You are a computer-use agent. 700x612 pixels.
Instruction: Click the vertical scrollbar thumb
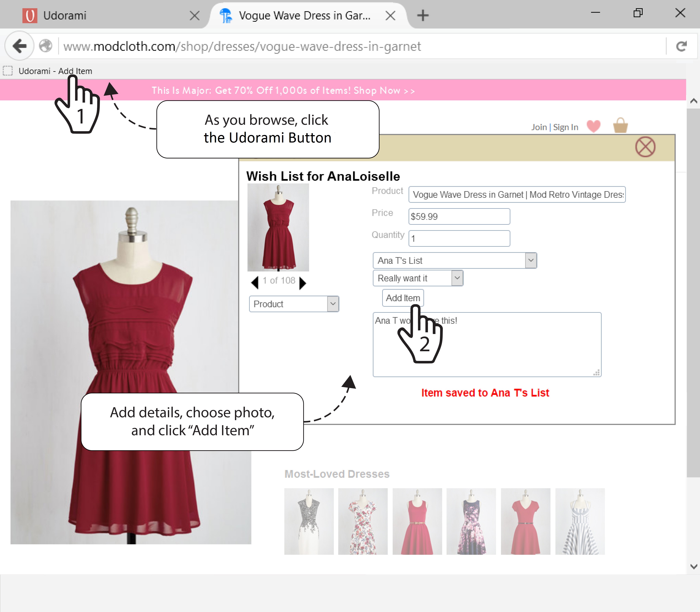coord(694,293)
